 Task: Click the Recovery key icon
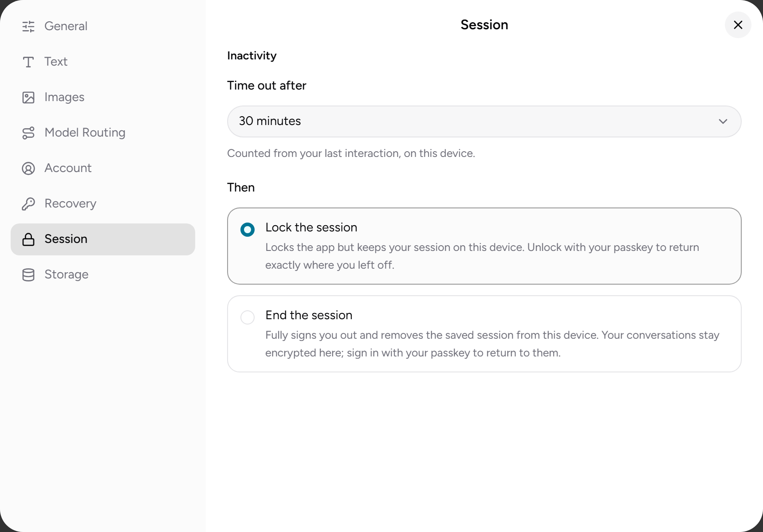[x=28, y=204]
